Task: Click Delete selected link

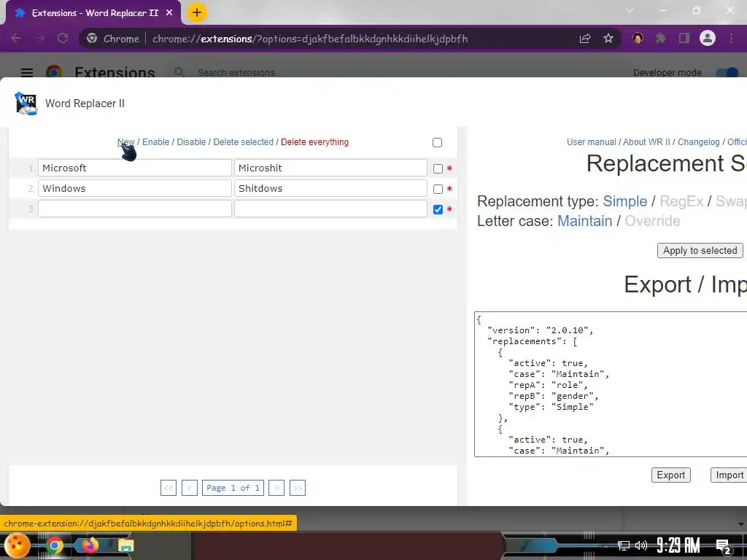Action: coord(244,142)
